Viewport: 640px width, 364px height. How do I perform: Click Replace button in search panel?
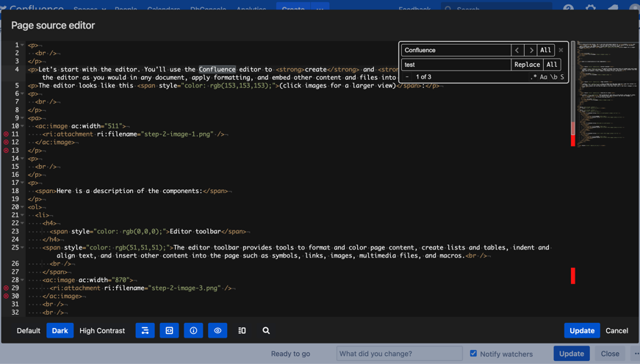tap(527, 65)
